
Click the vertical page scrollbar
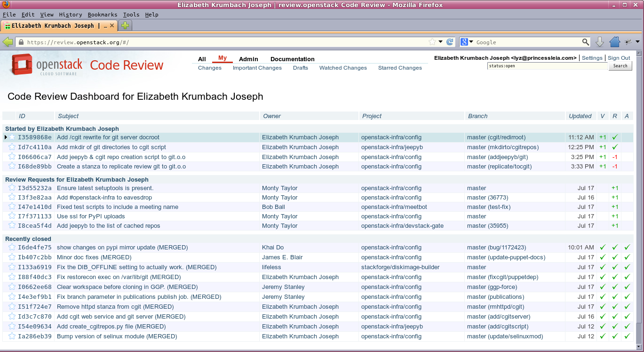pos(638,188)
